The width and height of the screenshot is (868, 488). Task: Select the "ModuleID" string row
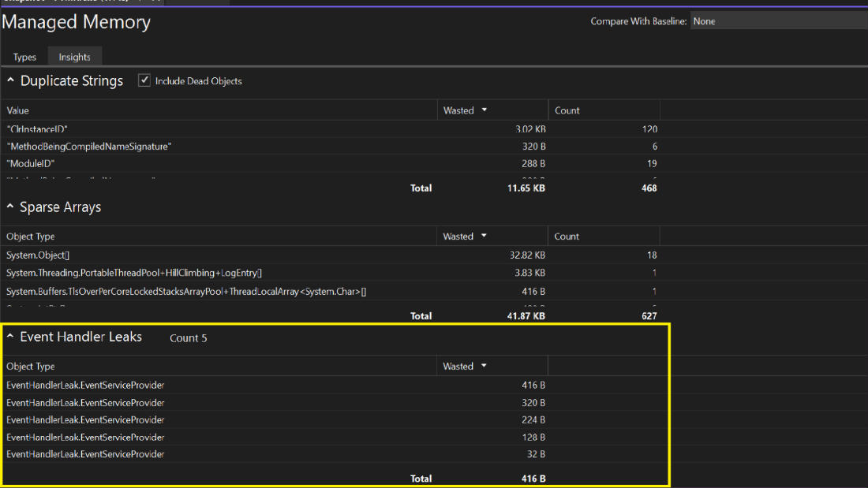click(x=331, y=164)
